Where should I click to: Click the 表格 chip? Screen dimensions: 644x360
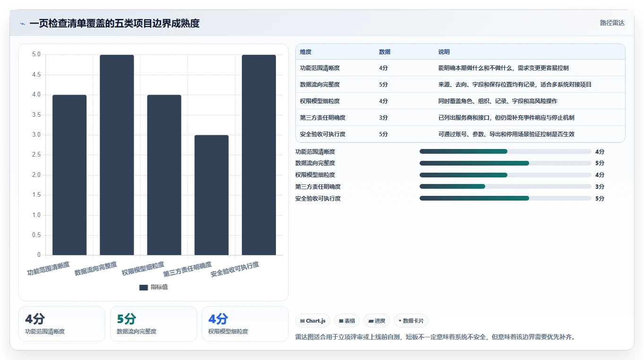tap(347, 321)
